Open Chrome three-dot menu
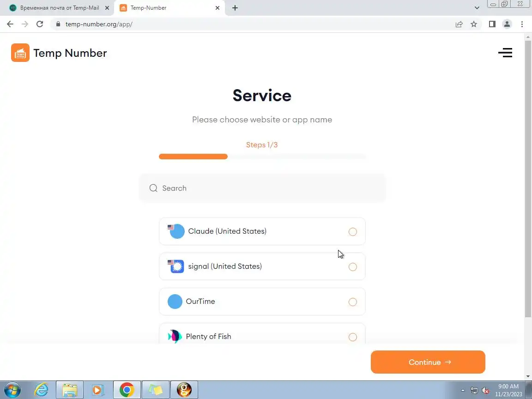The height and width of the screenshot is (399, 532). click(522, 24)
